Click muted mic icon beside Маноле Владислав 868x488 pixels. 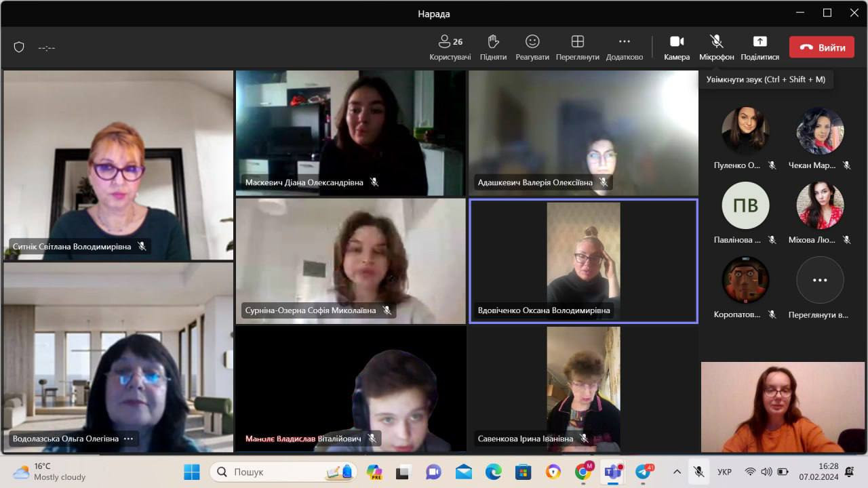pyautogui.click(x=372, y=439)
